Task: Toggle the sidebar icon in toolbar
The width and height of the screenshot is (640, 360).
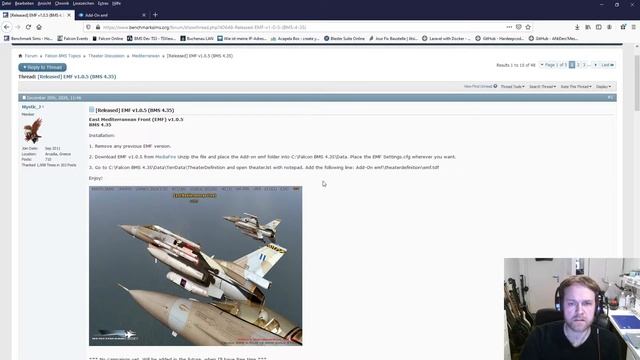Action: click(x=598, y=27)
